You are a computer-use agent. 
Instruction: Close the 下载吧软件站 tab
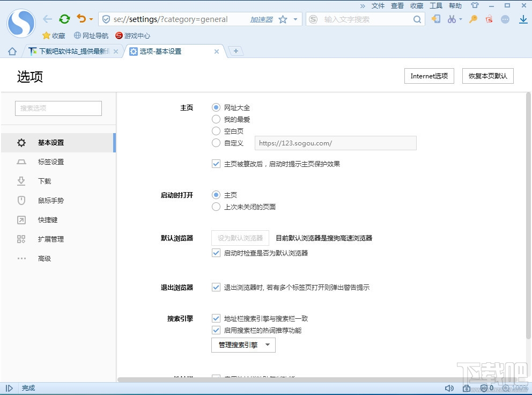point(116,52)
